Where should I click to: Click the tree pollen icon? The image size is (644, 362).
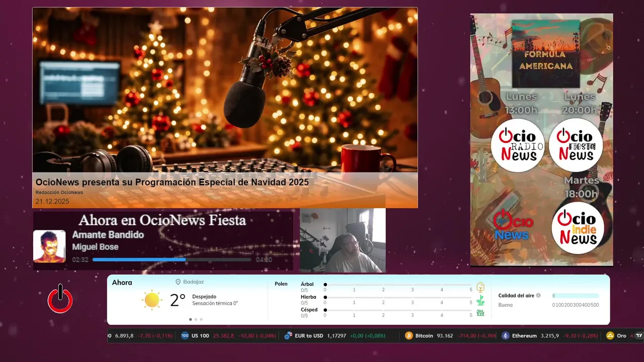pos(480,287)
